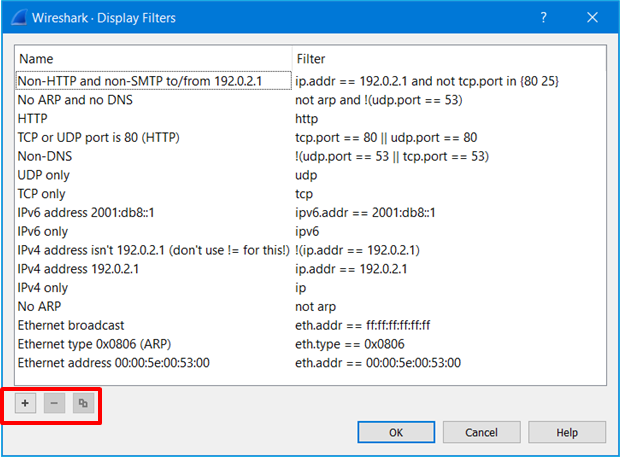620x457 pixels.
Task: Select the 'HTTP' filter name
Action: [32, 119]
